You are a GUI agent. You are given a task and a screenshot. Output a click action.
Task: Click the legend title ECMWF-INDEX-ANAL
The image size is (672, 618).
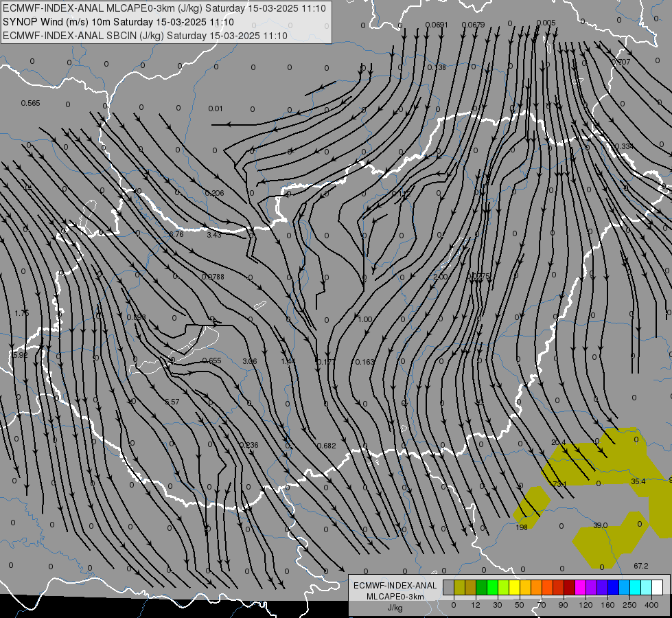point(395,586)
